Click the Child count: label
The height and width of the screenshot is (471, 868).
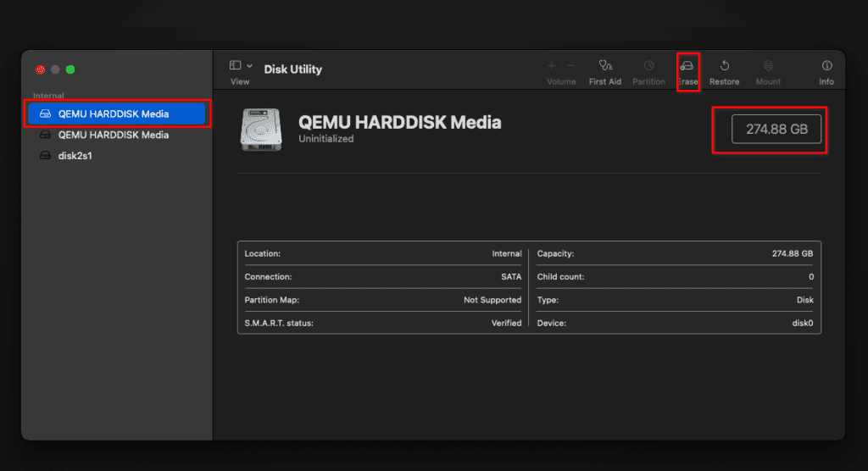click(560, 277)
